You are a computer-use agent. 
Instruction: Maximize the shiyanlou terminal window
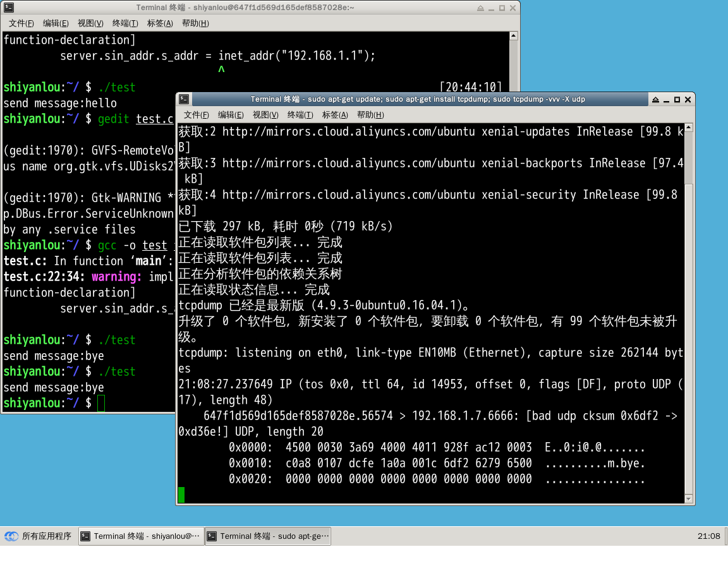point(502,8)
